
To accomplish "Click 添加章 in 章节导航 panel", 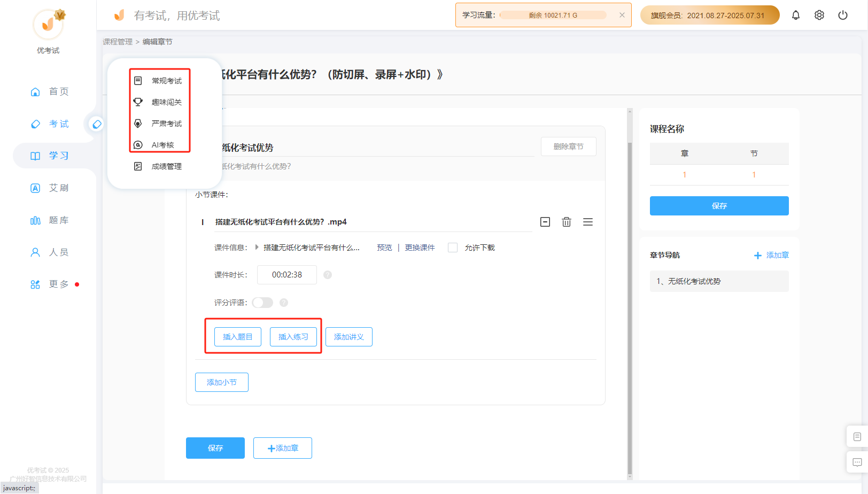I will 771,255.
